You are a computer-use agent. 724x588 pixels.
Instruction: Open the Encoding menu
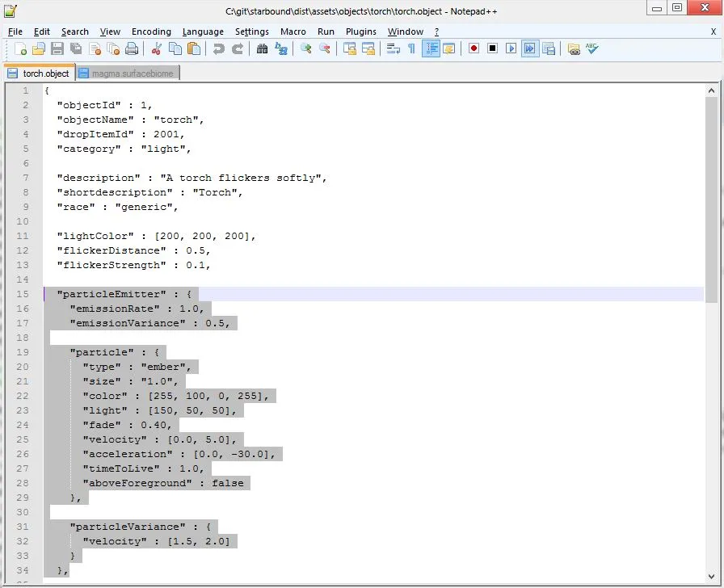[x=151, y=31]
